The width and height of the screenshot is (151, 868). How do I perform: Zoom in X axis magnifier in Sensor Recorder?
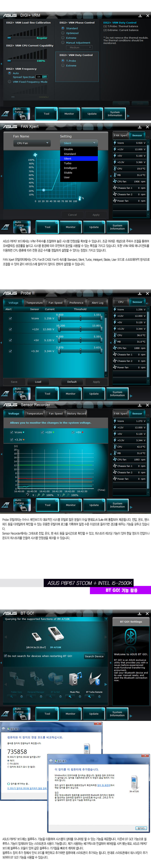click(x=39, y=495)
